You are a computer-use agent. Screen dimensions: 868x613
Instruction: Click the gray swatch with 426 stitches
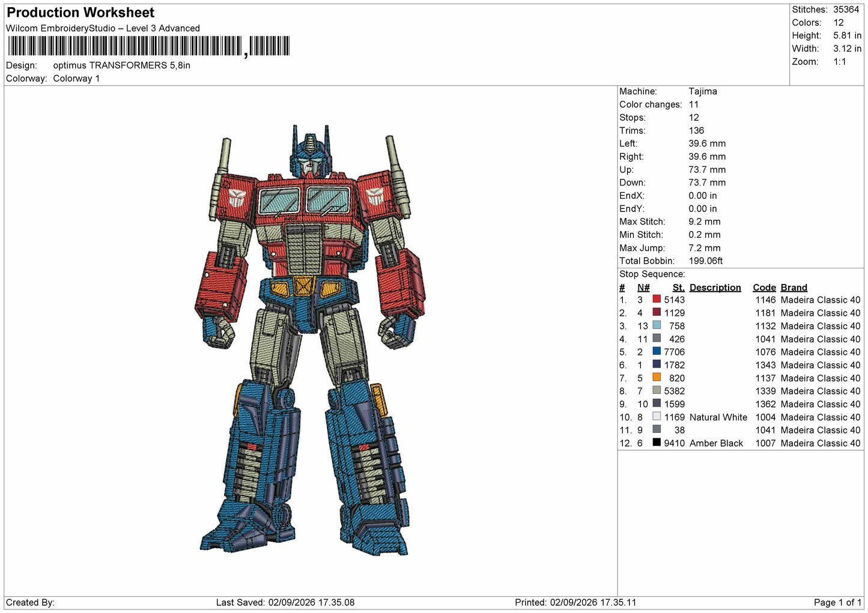coord(657,339)
